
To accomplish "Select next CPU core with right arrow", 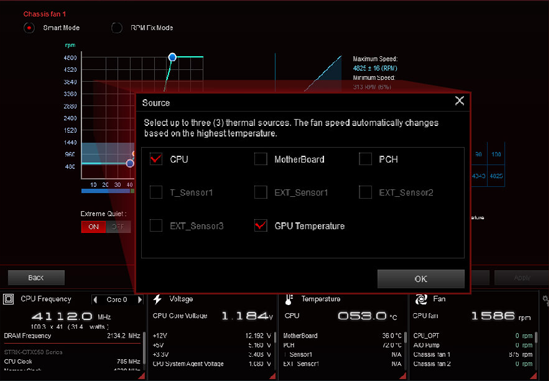I will tap(140, 300).
